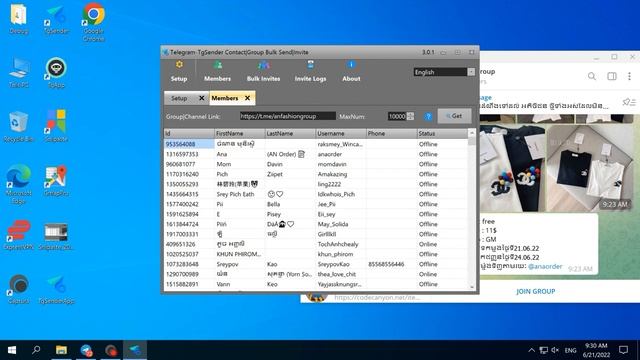Screen dimensions: 640x360
Task: Click the MaxNum value field
Action: coord(397,116)
